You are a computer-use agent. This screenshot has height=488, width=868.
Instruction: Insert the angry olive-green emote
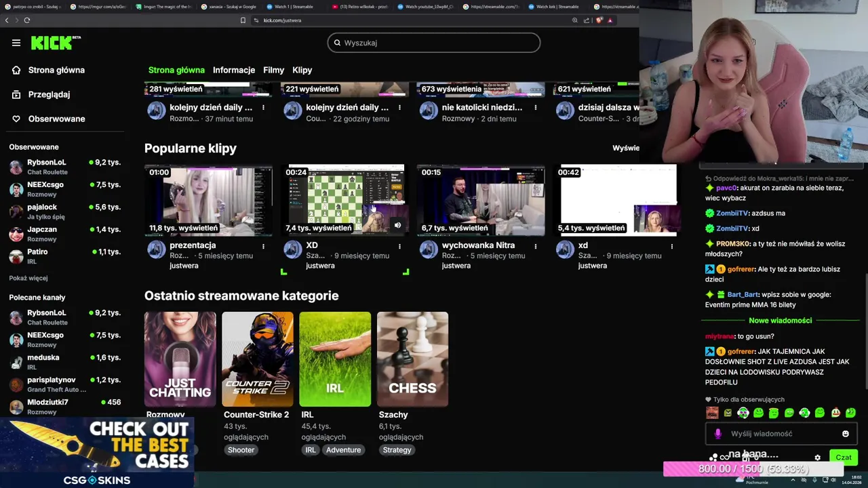(728, 412)
